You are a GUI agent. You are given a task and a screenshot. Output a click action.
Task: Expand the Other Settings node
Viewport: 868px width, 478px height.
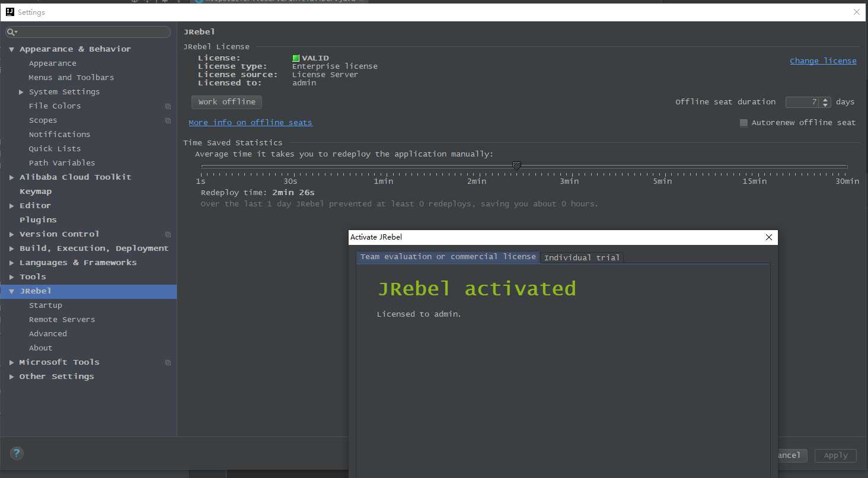click(11, 377)
